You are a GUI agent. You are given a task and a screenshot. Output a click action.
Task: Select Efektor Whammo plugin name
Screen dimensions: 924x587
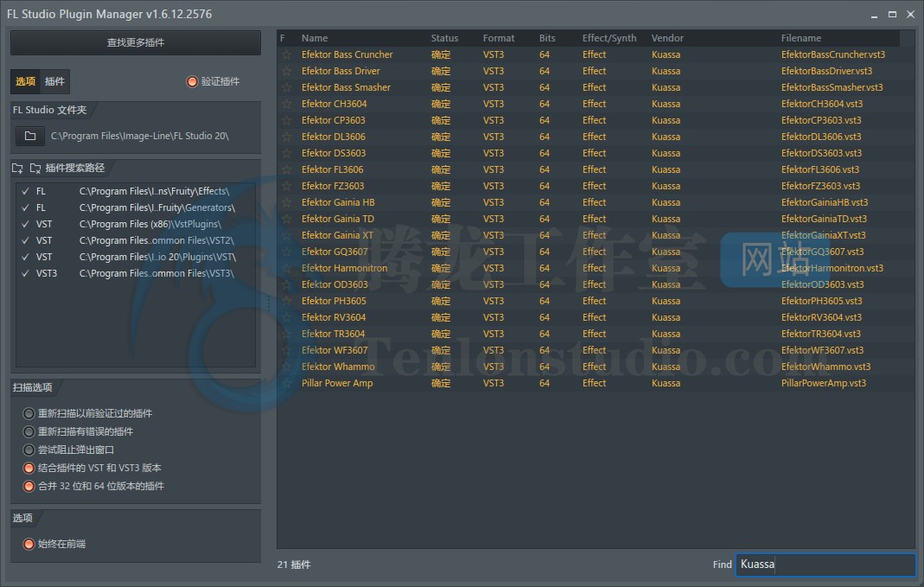tap(338, 367)
